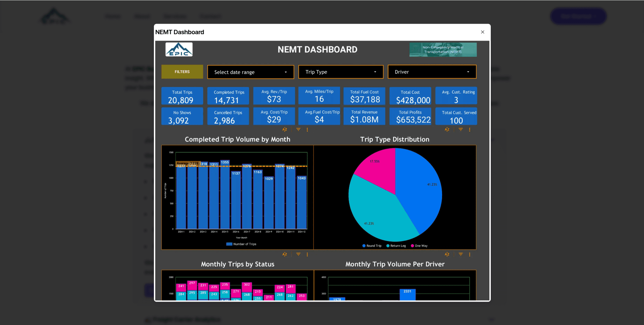Select the Avg. Cost/Trip $29 card
The height and width of the screenshot is (325, 644).
[274, 116]
